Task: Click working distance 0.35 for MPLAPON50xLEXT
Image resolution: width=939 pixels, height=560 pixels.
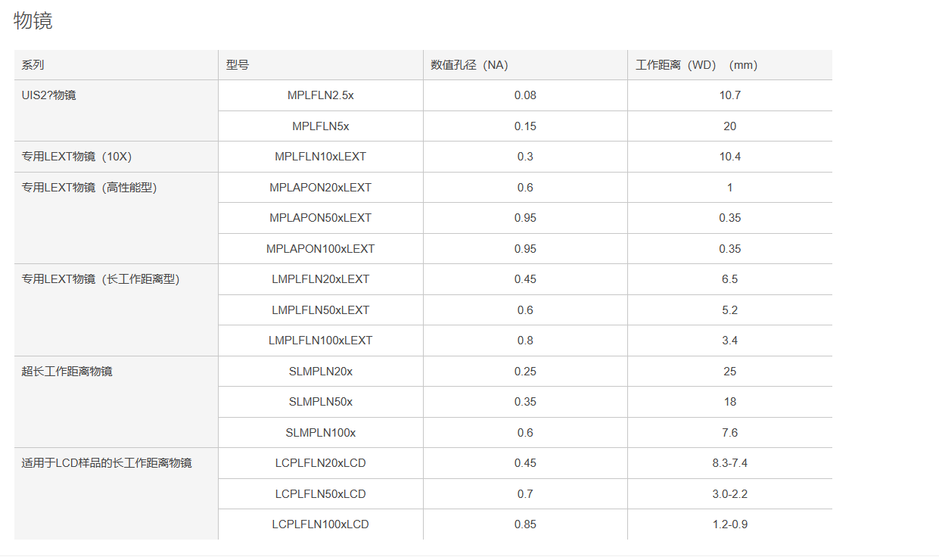Action: 729,218
